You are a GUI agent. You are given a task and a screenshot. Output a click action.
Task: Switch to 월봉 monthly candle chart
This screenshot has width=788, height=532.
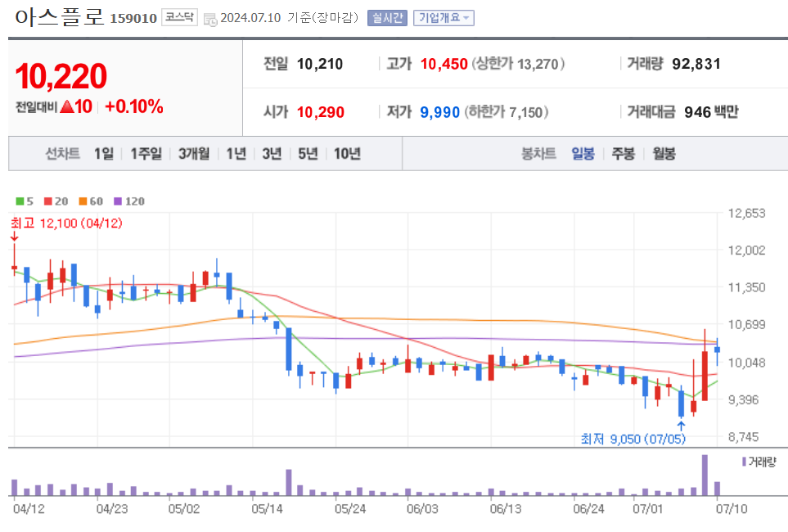pos(664,153)
